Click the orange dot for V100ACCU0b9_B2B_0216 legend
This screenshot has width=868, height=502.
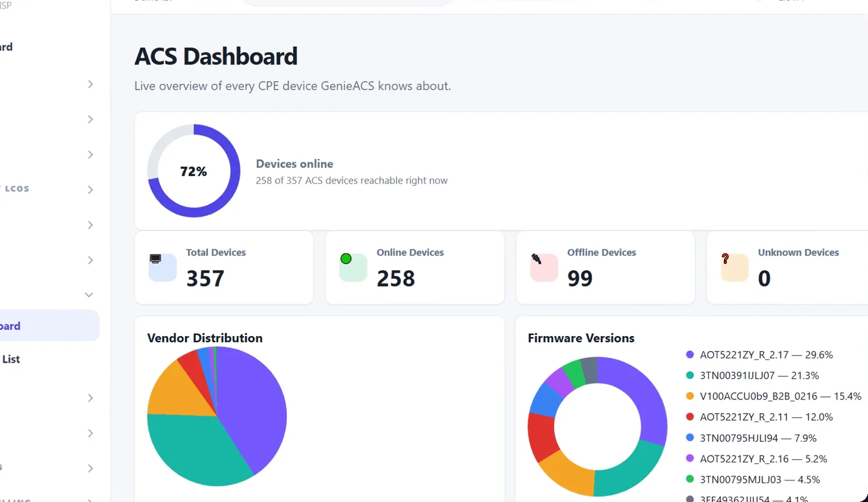690,396
